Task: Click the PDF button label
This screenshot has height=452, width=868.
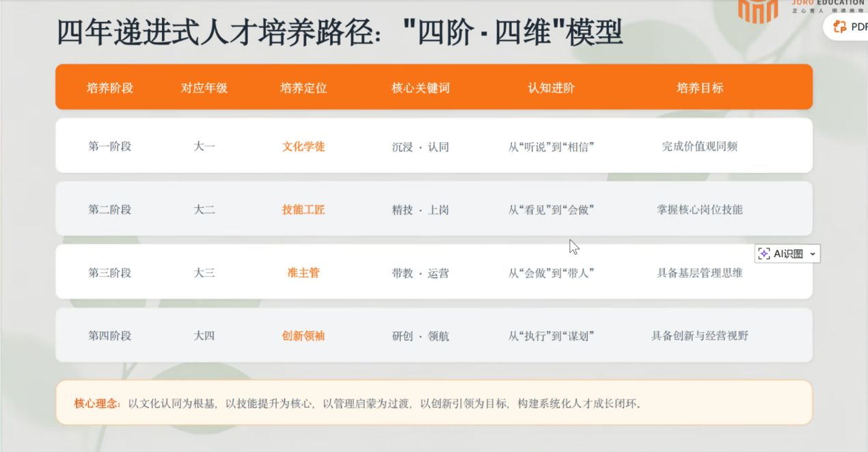Action: click(859, 27)
